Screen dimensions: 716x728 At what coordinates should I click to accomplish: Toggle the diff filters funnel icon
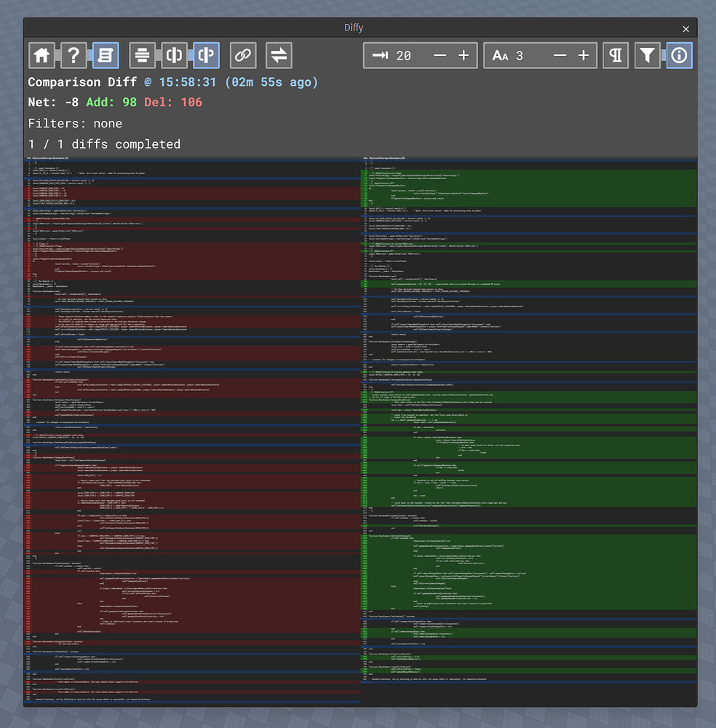(x=648, y=55)
